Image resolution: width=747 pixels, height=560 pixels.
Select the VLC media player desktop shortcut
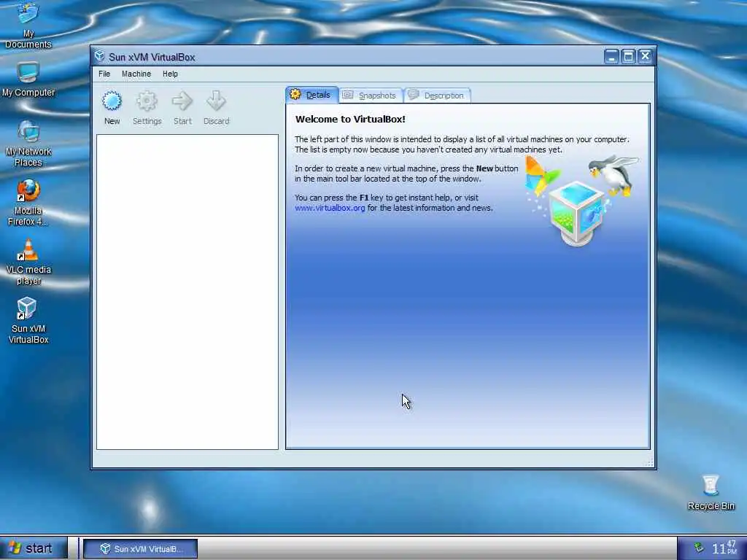click(28, 262)
